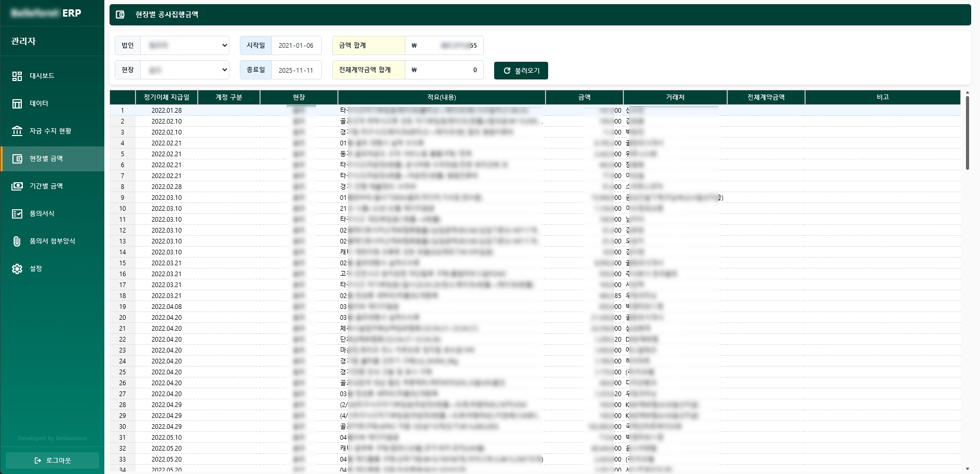Open 품의서 첨부양식 menu item
Image resolution: width=980 pixels, height=474 pixels.
[52, 241]
